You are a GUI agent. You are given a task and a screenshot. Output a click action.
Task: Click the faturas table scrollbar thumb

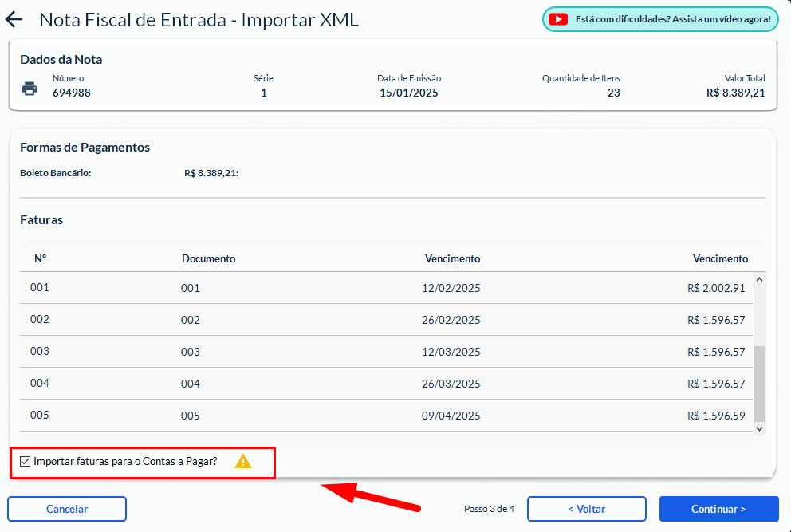[759, 383]
